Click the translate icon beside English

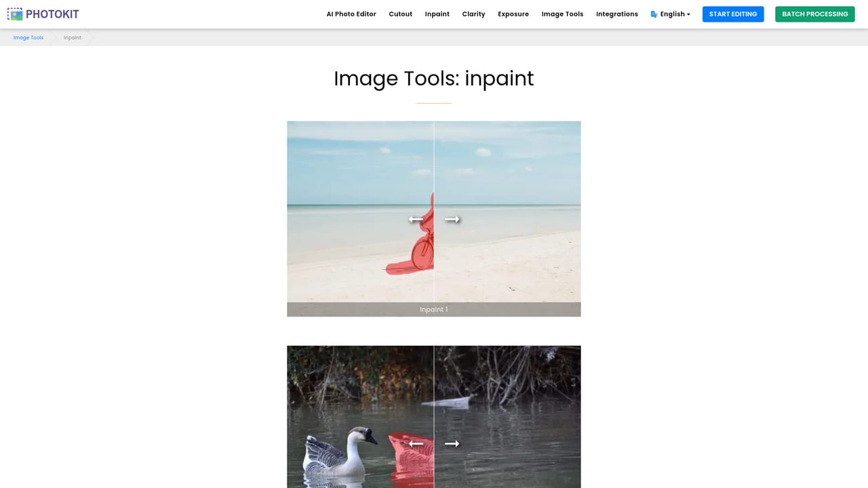(x=654, y=14)
